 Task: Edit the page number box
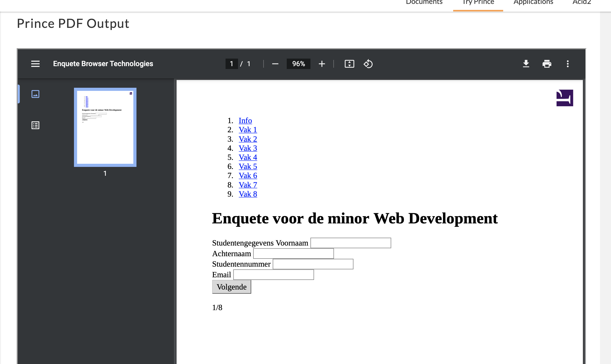click(x=231, y=64)
